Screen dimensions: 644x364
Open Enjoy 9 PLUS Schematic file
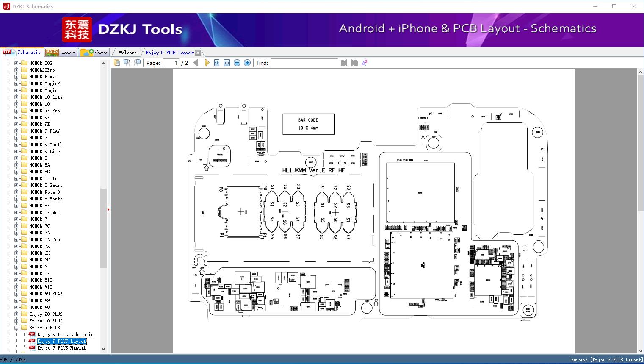[65, 334]
